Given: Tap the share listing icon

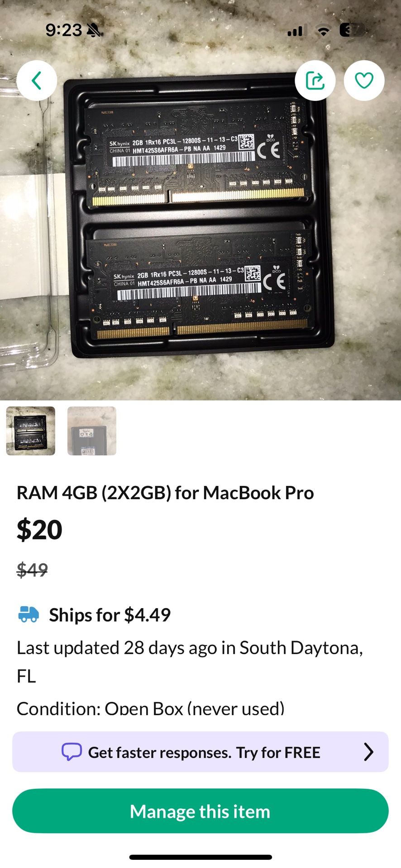Looking at the screenshot, I should point(315,80).
